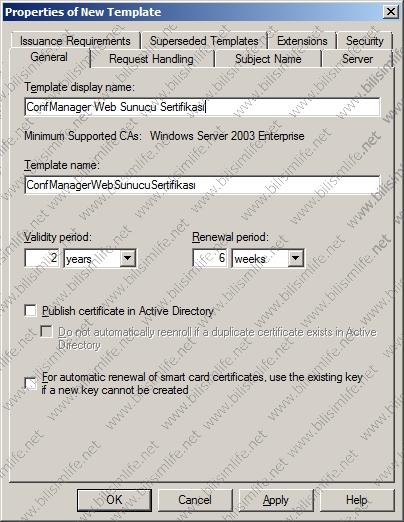Close the Properties of New Template dialog
This screenshot has height=522, width=404.
pyautogui.click(x=390, y=12)
